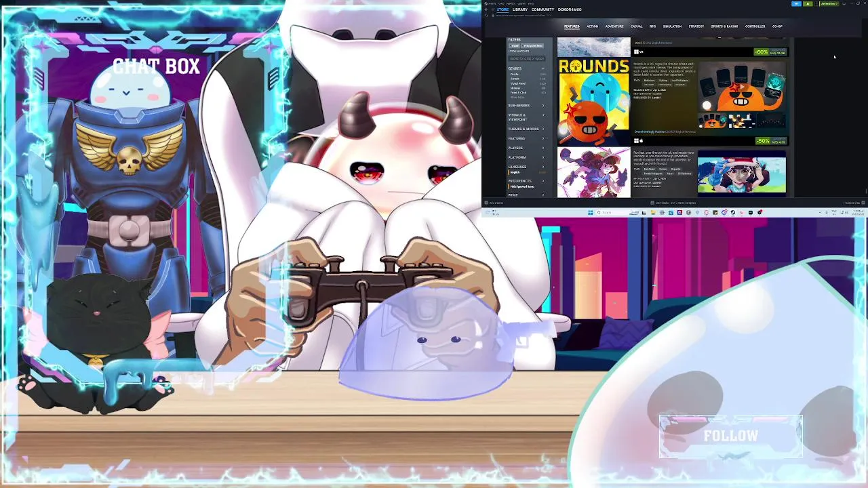
Task: Select the FEATURED store category
Action: pos(572,26)
